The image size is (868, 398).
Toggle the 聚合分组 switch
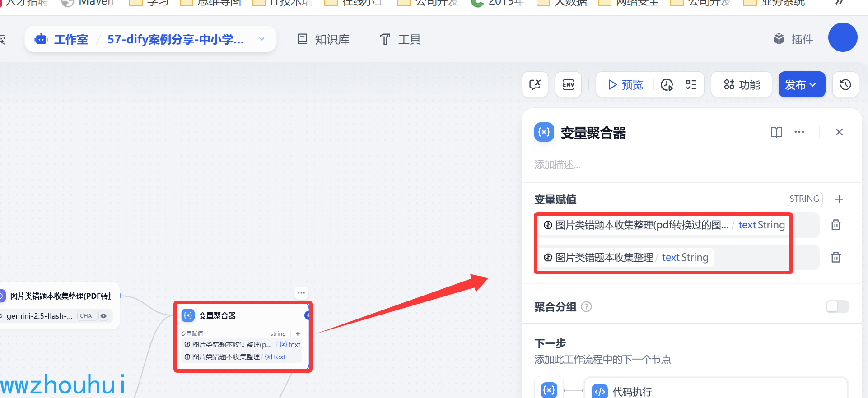tap(837, 307)
